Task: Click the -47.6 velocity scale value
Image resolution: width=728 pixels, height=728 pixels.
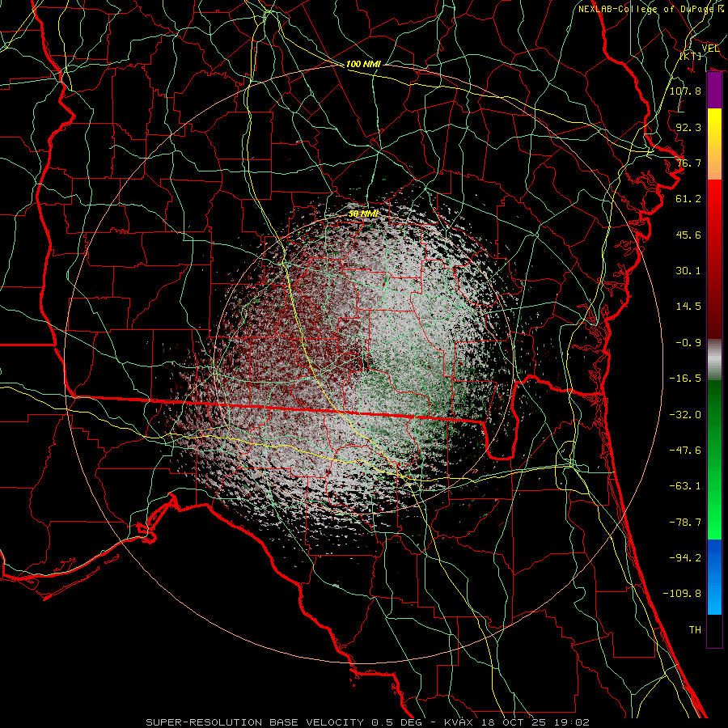Action: click(685, 451)
